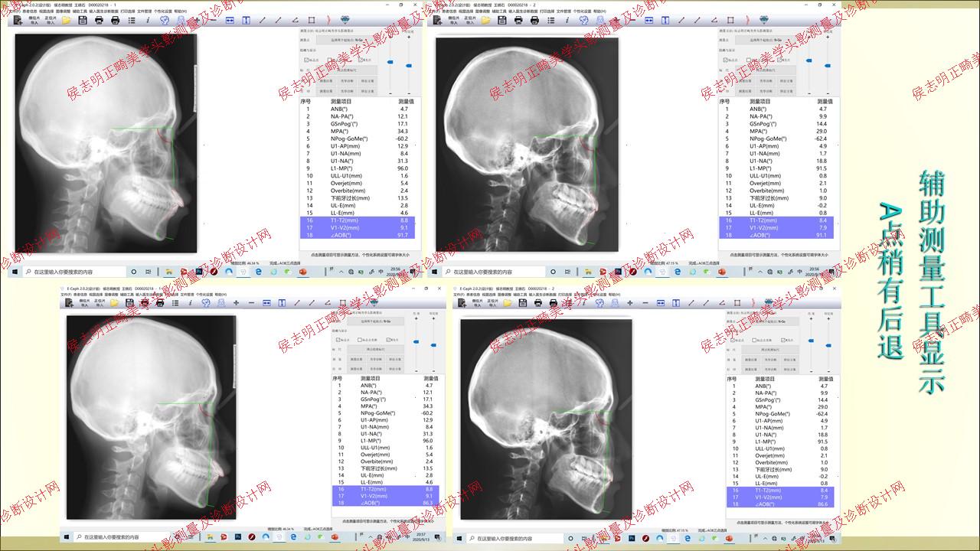Click N-Go start point button, bottom-left window

376,321
